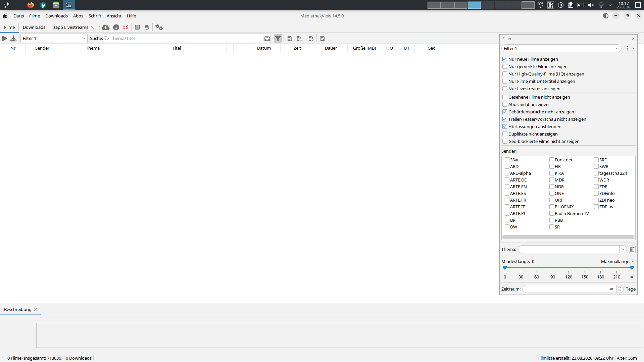Screen dimensions: 644x362
Task: Click the Zeitraum days input field
Action: pos(569,289)
